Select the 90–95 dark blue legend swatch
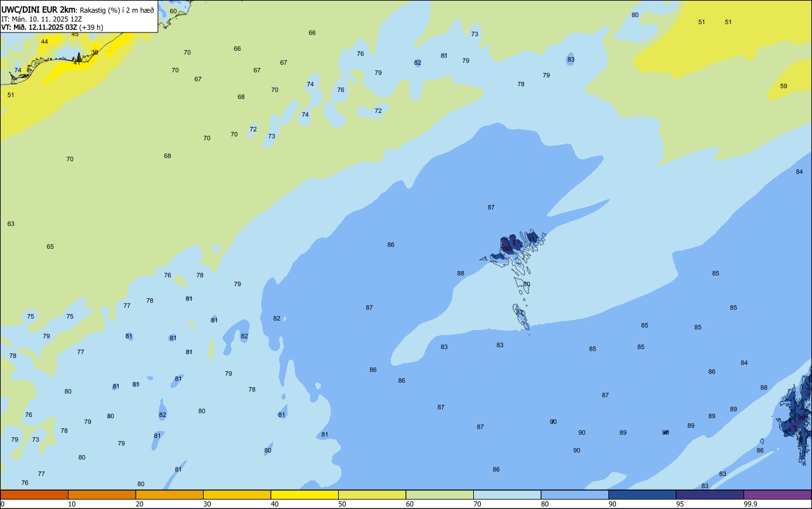Screen dimensions: 812x509 click(x=642, y=494)
